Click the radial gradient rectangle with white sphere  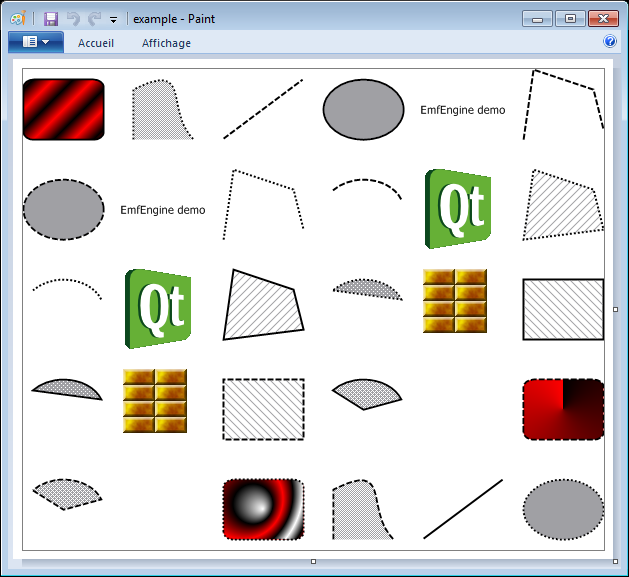tap(264, 509)
